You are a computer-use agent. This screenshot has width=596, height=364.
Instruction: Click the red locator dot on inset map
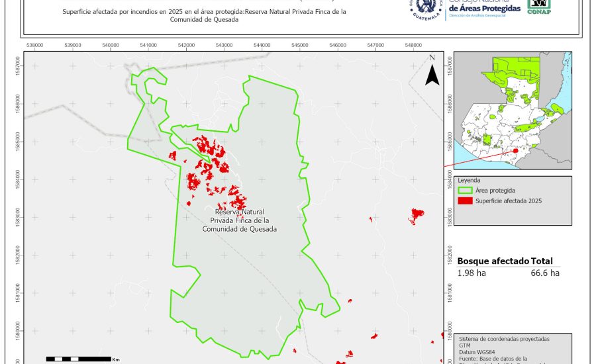515,150
